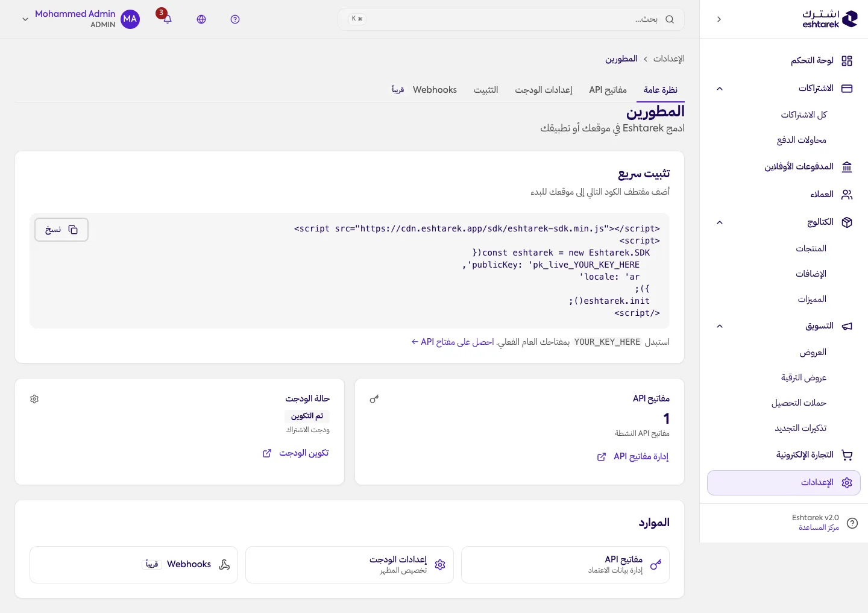
Task: Open مركز المساعدة help center link
Action: click(x=819, y=527)
